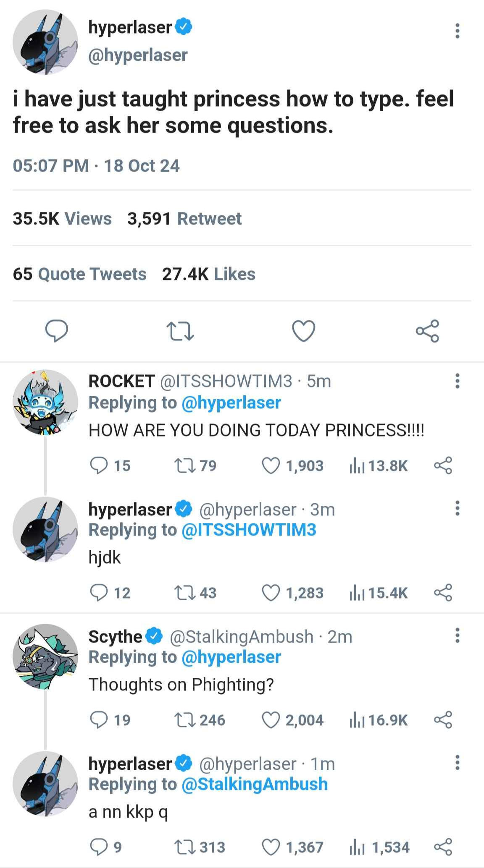
Task: Open @StalkingAmbush mention link in last reply
Action: pyautogui.click(x=255, y=784)
